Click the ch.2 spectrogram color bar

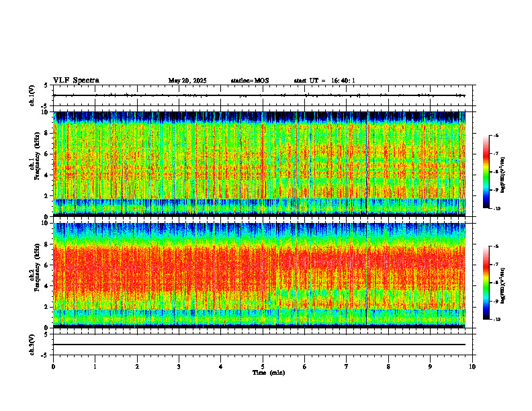pyautogui.click(x=486, y=283)
